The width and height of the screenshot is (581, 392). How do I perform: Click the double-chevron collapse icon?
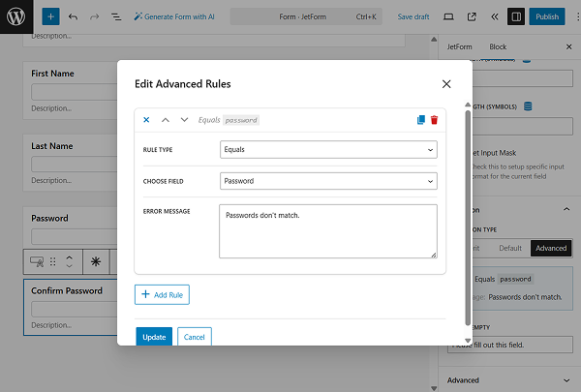tap(494, 16)
